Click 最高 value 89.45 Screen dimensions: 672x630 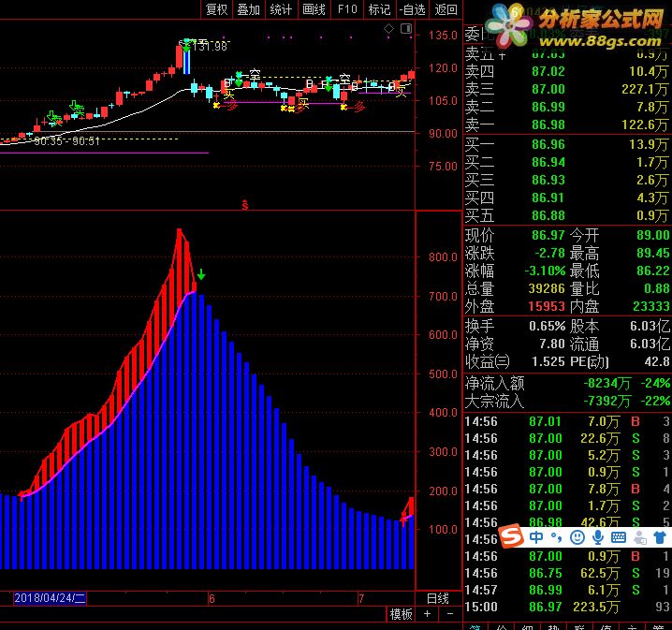click(x=652, y=253)
